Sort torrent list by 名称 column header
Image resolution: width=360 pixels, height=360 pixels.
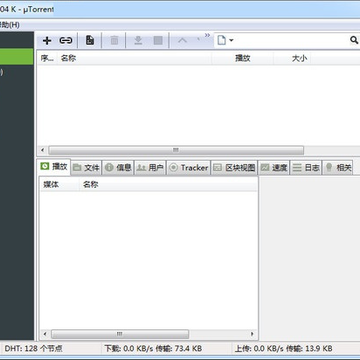coord(135,58)
